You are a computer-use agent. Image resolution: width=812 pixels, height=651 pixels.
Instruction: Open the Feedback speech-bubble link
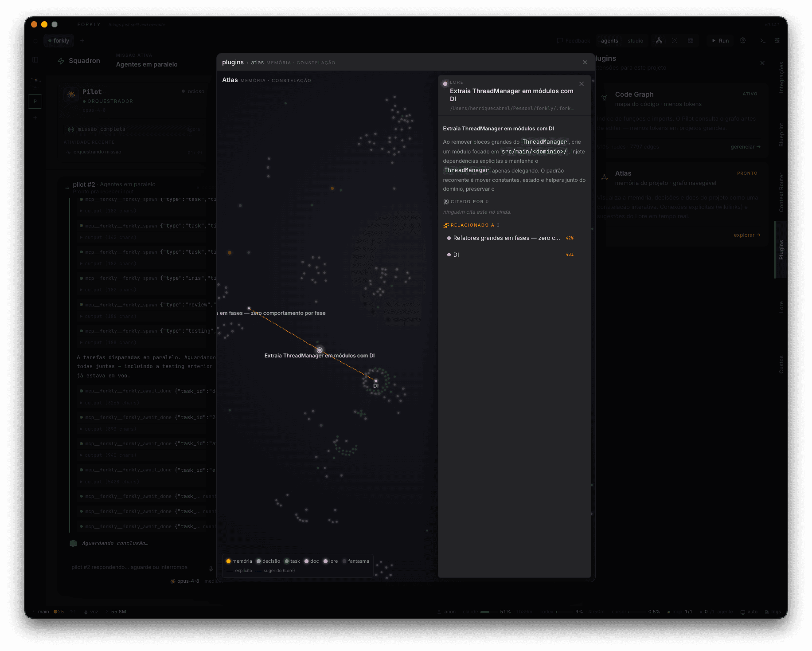(573, 40)
